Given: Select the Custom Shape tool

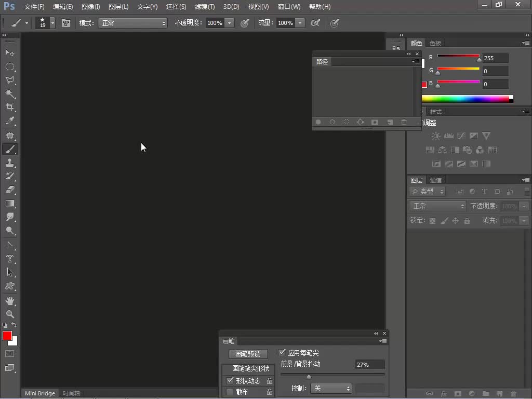Looking at the screenshot, I should [10, 286].
